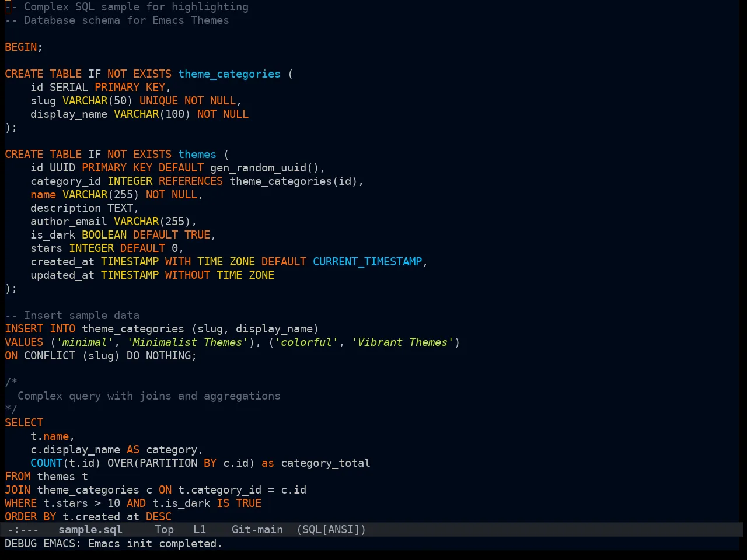Click blue 'themes' table name in CREATE TABLE
The image size is (747, 560).
197,155
